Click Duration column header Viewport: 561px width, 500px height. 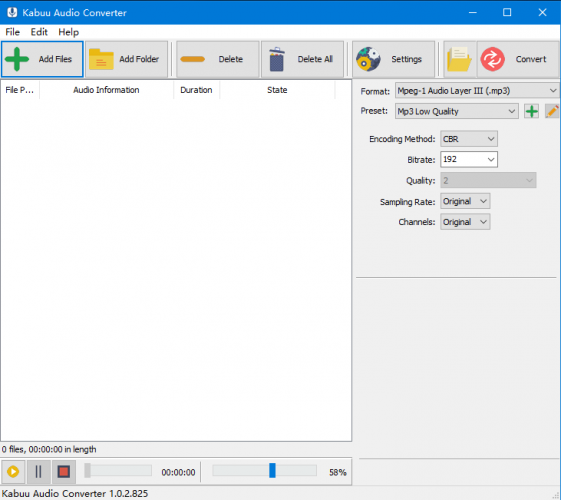[x=196, y=90]
